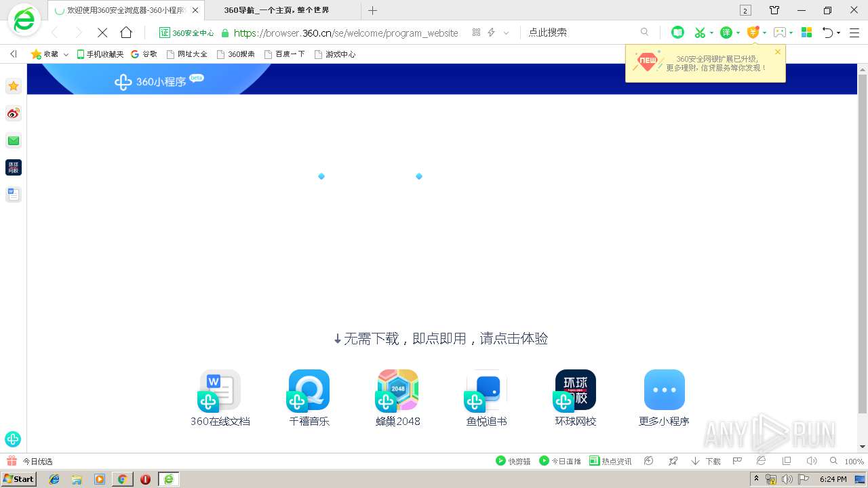The image size is (868, 488).
Task: Open a new tab with plus button
Action: (x=372, y=10)
